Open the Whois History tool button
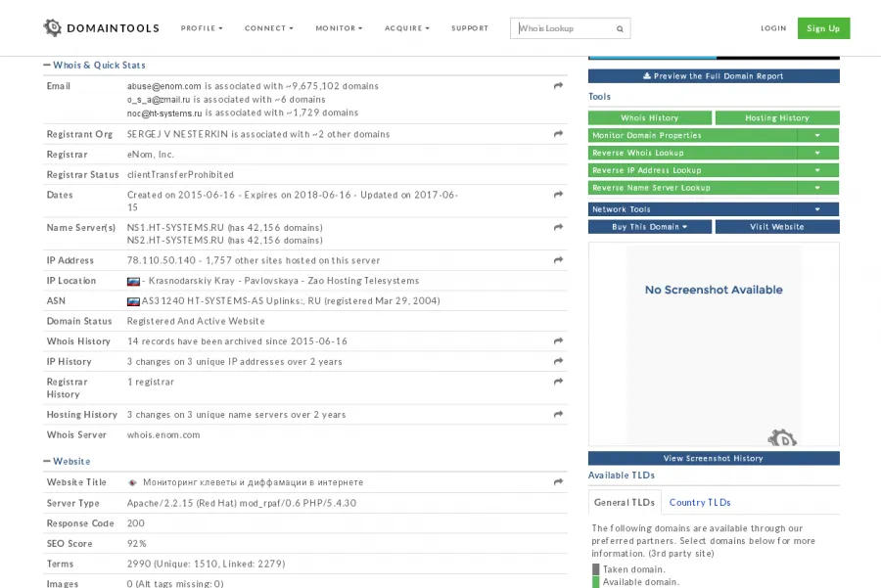881x588 pixels. tap(650, 118)
